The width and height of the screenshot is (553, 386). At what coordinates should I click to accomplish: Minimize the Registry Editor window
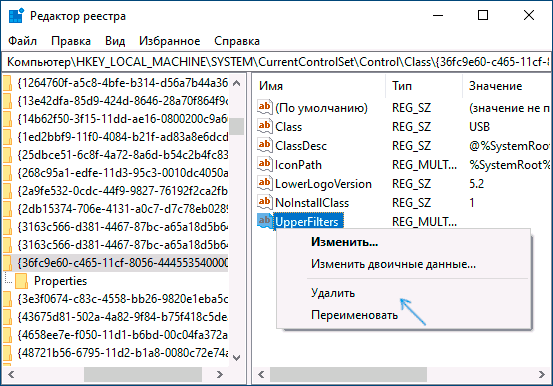tap(438, 15)
